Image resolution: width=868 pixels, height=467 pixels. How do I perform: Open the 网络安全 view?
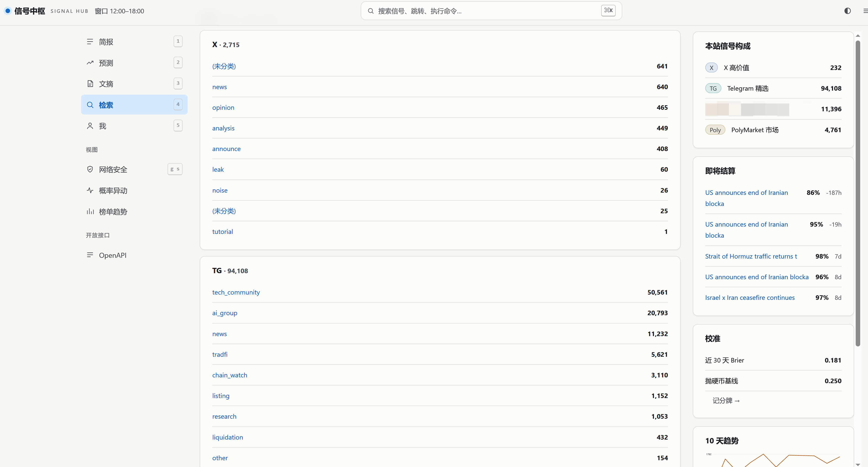click(134, 169)
